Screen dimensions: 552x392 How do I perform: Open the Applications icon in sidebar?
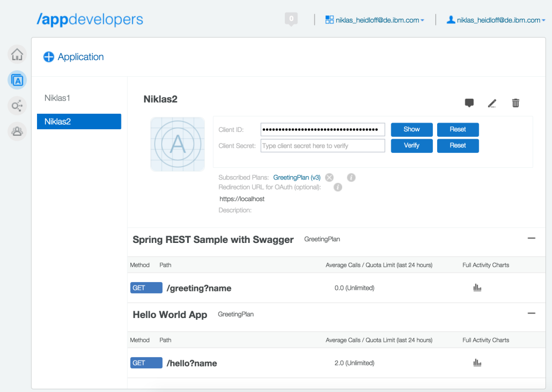pos(17,80)
